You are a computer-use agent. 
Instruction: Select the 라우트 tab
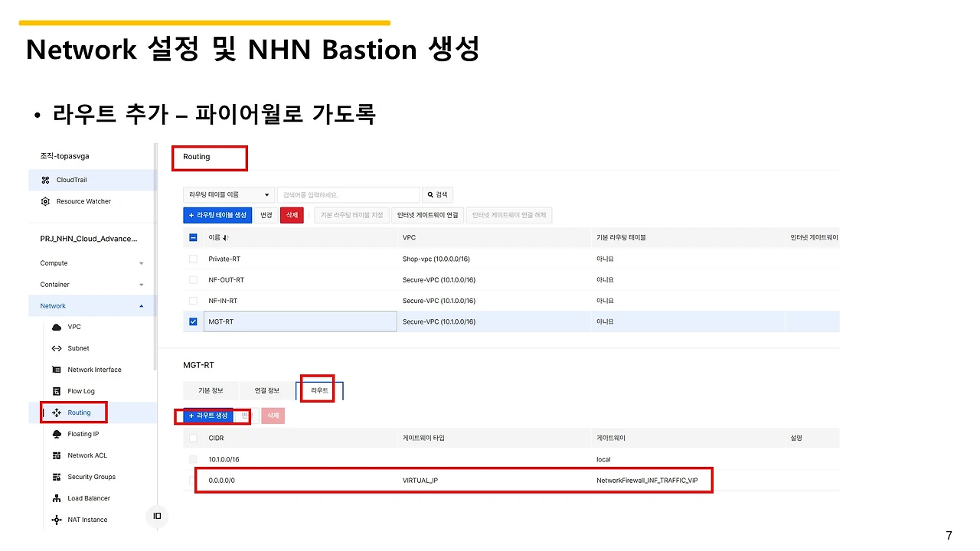click(x=319, y=391)
